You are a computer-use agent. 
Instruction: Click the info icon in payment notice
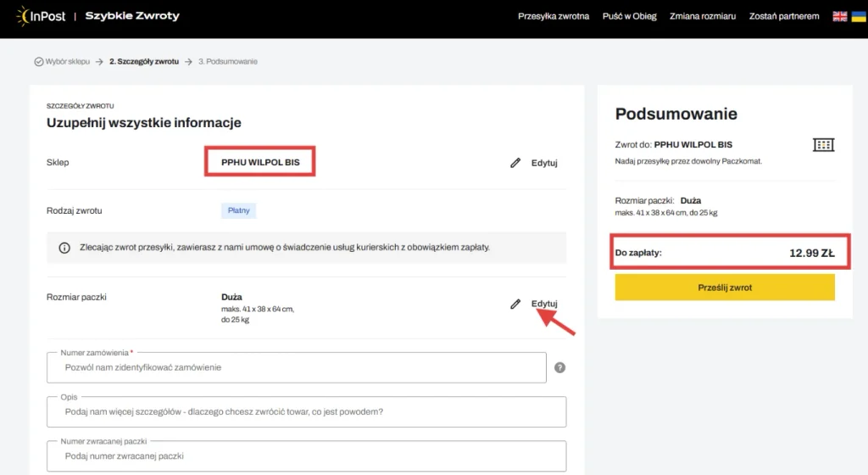[x=64, y=248]
